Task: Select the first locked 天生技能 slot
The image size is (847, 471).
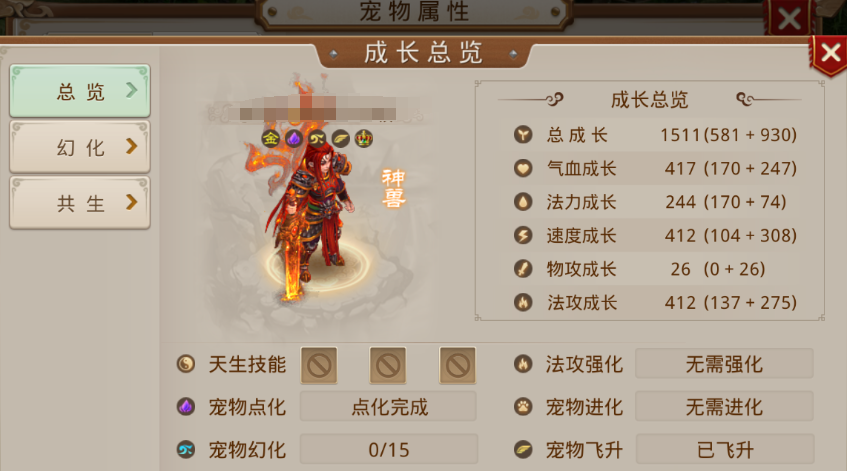Action: 319,366
